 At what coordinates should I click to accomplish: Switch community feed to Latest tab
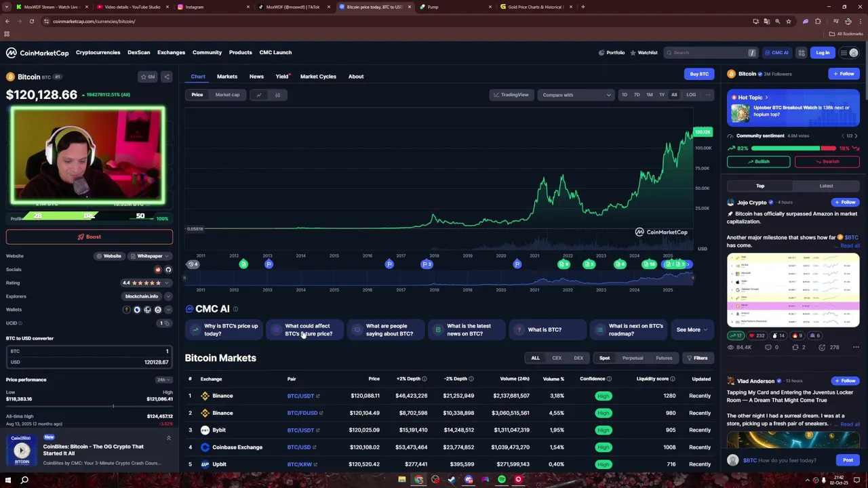[826, 186]
